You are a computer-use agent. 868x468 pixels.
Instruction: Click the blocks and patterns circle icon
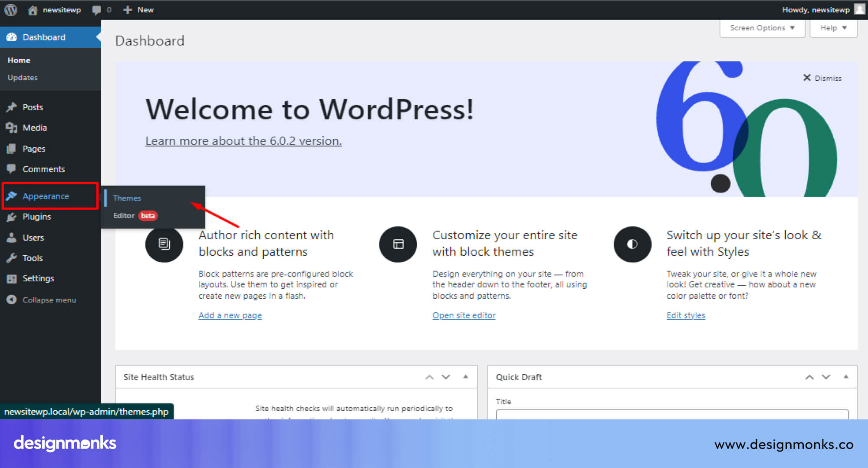(164, 244)
